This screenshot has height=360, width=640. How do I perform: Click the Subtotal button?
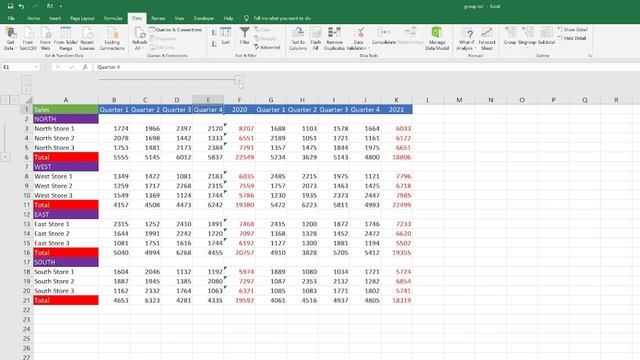coord(546,36)
